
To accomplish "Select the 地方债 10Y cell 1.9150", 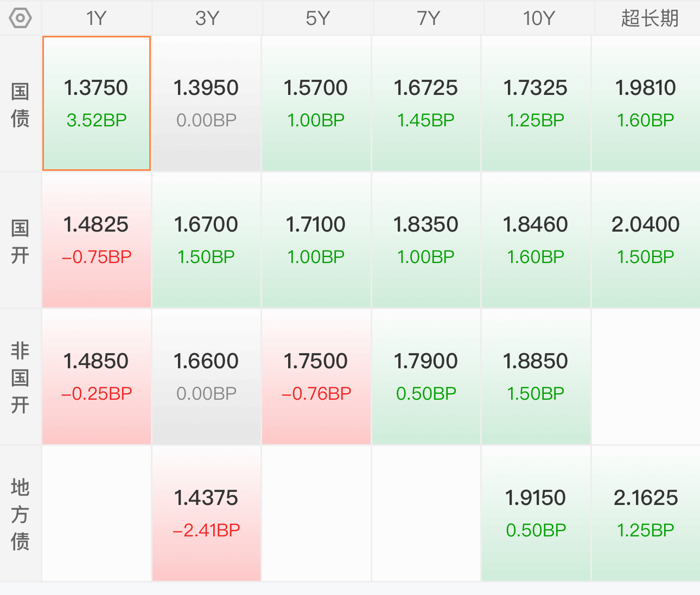I will (536, 514).
